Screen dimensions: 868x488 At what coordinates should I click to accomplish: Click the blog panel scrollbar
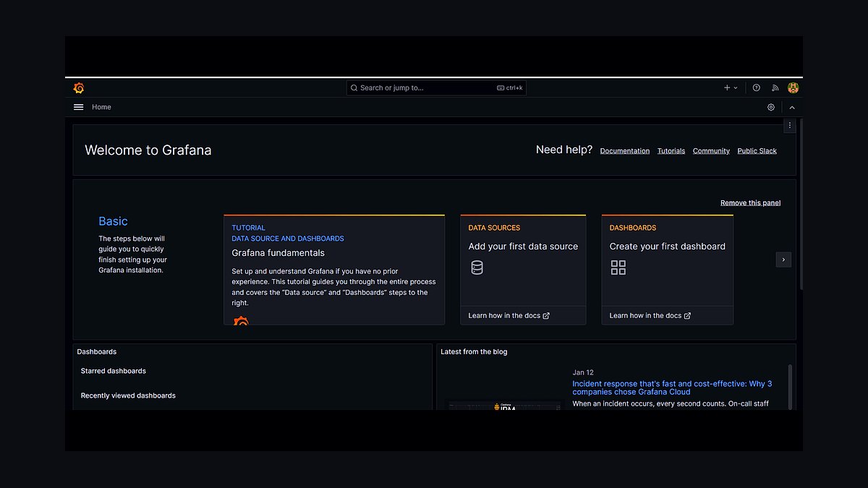tap(790, 387)
